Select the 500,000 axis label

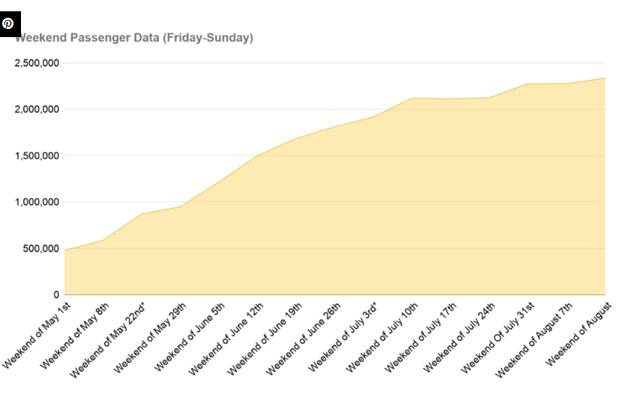click(41, 249)
